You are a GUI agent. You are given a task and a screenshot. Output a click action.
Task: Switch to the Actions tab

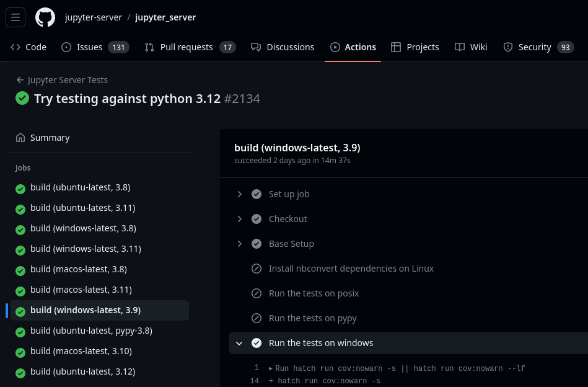353,47
